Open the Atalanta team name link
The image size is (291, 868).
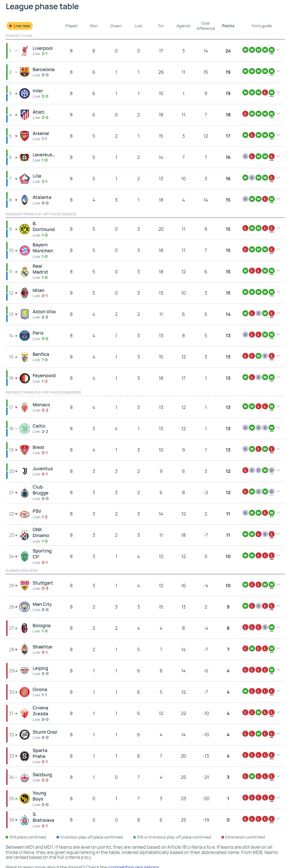pos(42,198)
